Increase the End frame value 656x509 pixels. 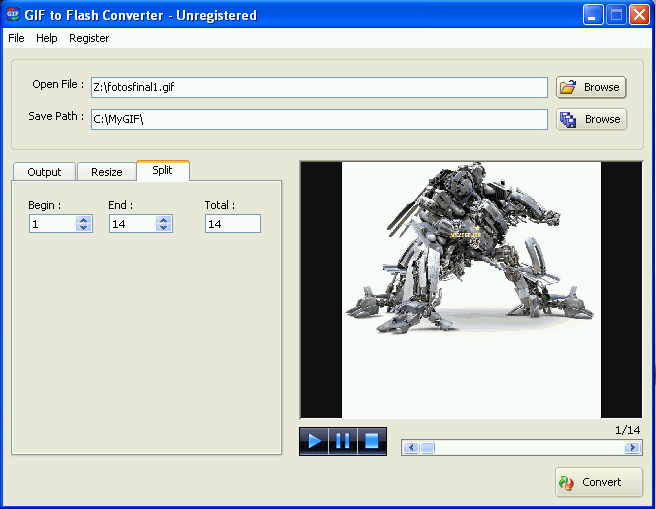(164, 220)
